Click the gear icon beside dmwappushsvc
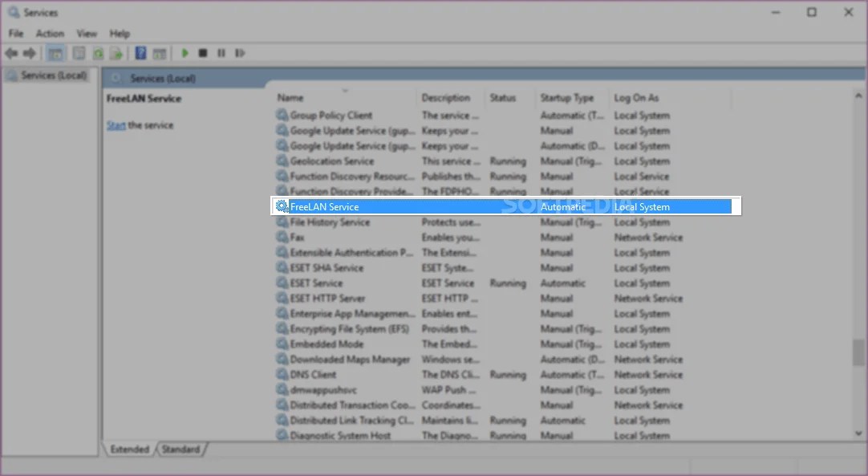 click(x=282, y=389)
